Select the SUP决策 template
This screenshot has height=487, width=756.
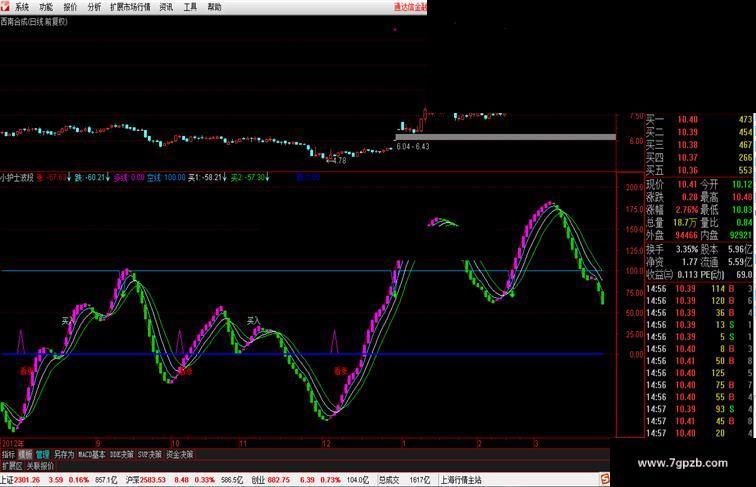[150, 454]
